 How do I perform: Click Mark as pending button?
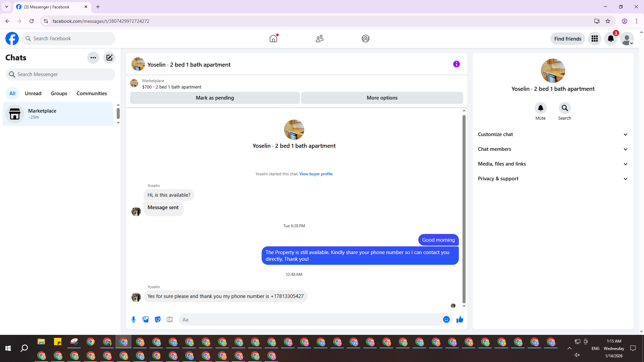215,98
